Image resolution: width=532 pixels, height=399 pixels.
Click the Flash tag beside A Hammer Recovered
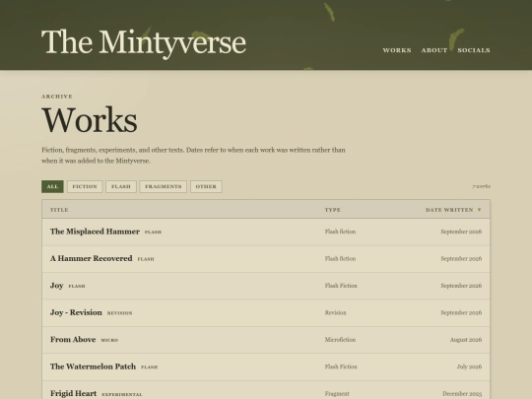(x=146, y=259)
